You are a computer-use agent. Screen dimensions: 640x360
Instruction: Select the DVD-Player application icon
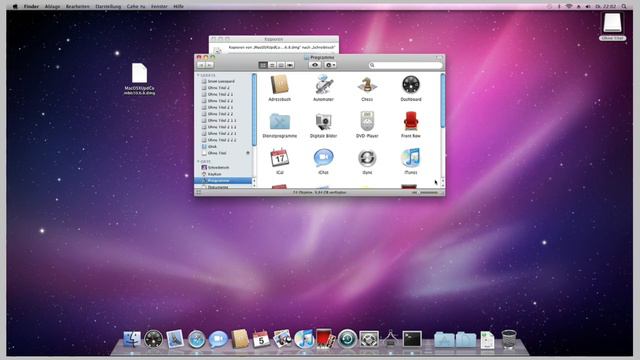pyautogui.click(x=367, y=121)
